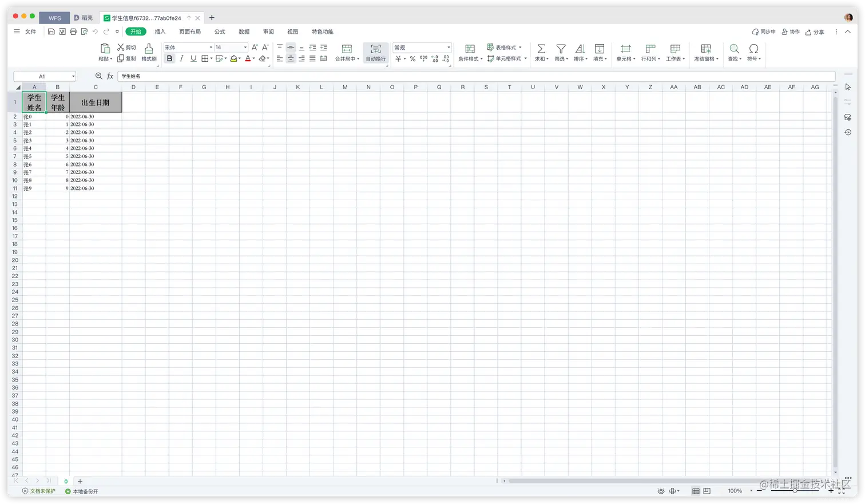
Task: Click the Select All corner triangle
Action: [x=18, y=88]
